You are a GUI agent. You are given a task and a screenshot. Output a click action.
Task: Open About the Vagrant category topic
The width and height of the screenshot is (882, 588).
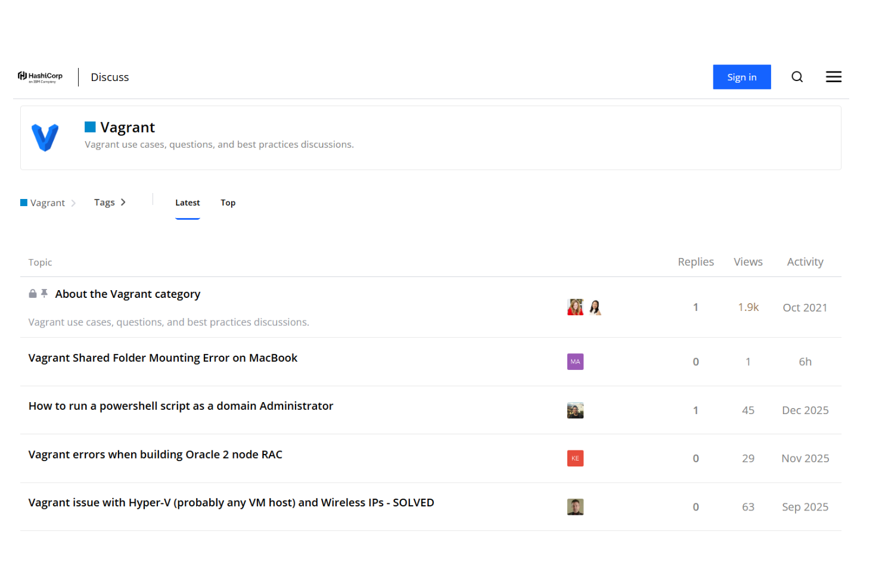click(128, 294)
